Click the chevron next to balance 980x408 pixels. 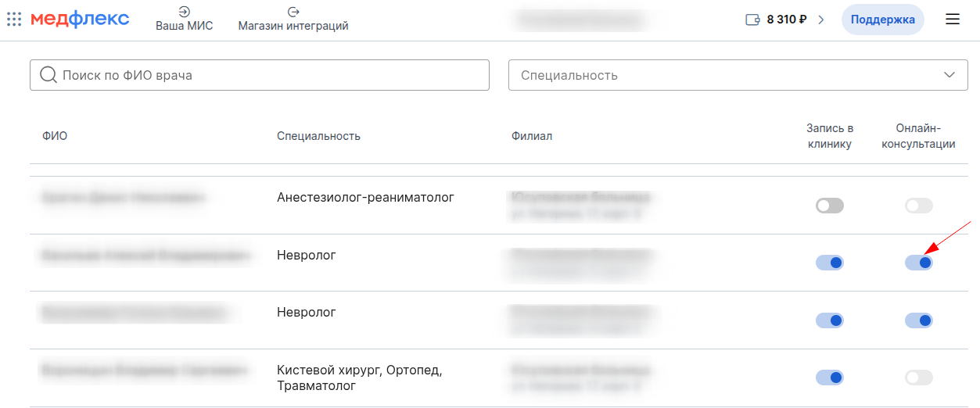coord(821,20)
